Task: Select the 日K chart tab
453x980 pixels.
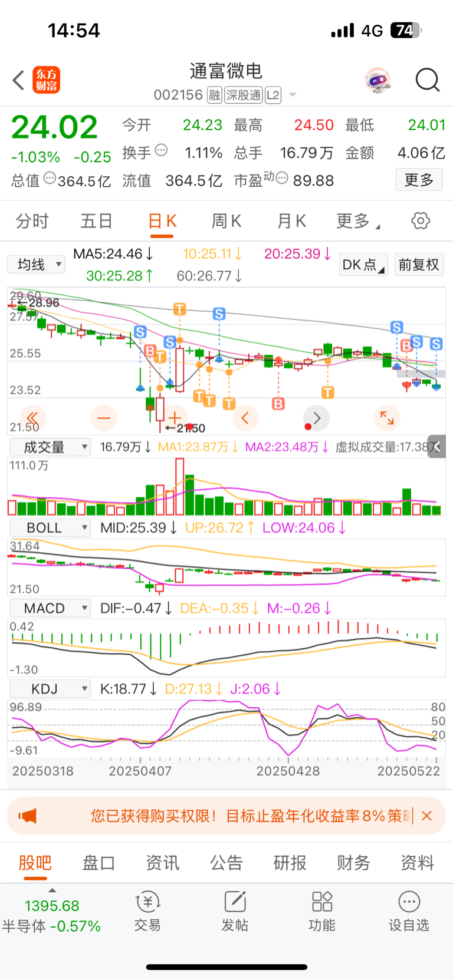Action: (x=162, y=221)
